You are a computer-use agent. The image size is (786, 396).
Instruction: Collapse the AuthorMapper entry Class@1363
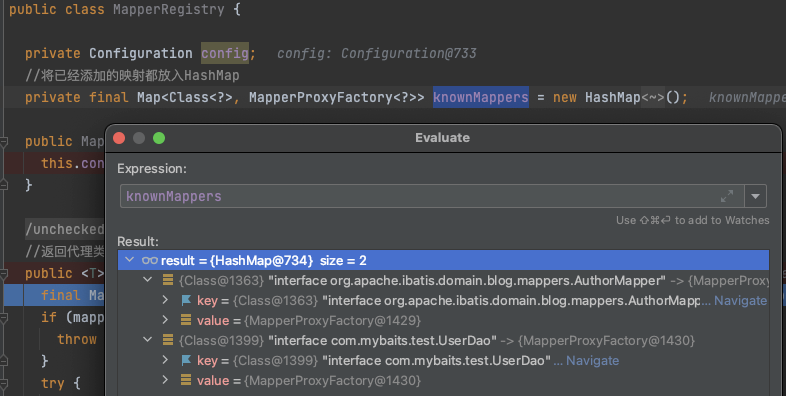147,280
